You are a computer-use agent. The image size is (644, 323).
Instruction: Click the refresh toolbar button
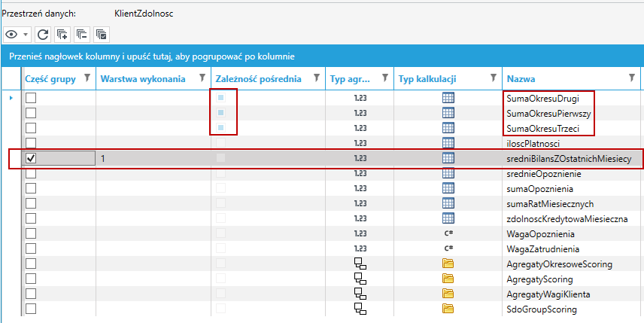click(x=42, y=35)
